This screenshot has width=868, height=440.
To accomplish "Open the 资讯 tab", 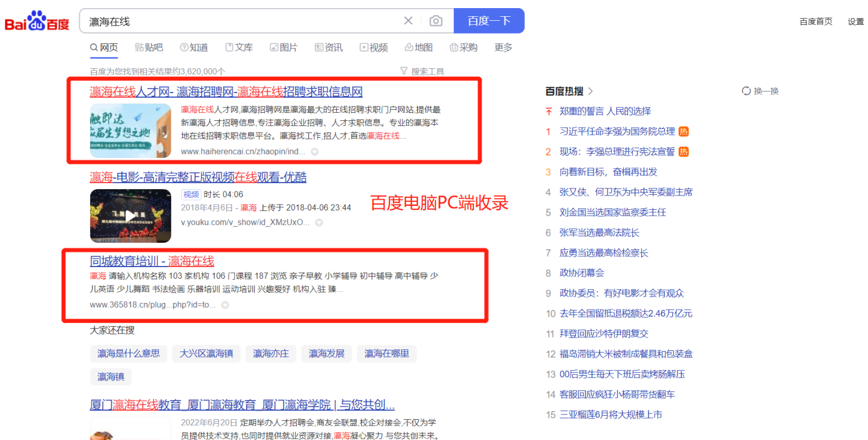I will tap(329, 47).
